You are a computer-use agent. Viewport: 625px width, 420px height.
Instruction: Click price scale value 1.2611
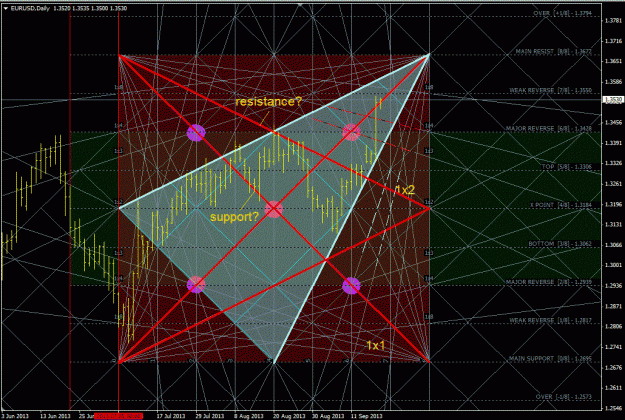coord(613,387)
